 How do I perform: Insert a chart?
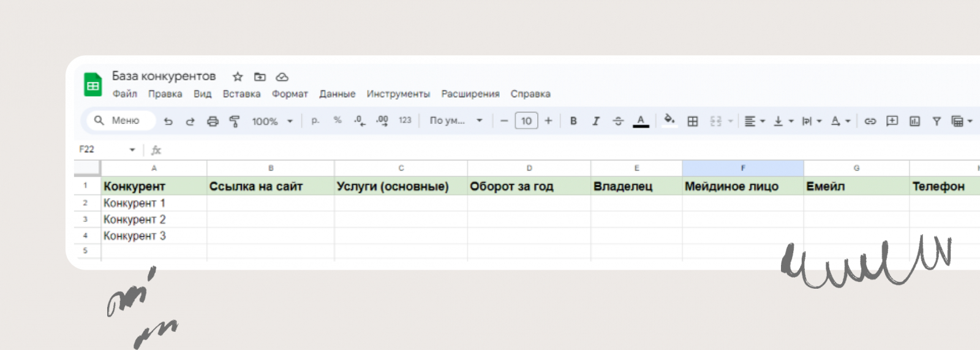point(914,121)
